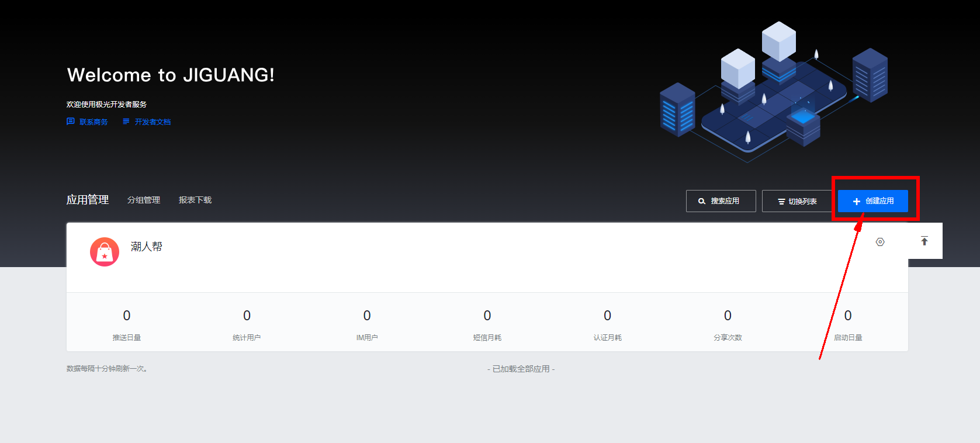This screenshot has width=980, height=443.
Task: Toggle list view with 切换列表
Action: coord(797,201)
